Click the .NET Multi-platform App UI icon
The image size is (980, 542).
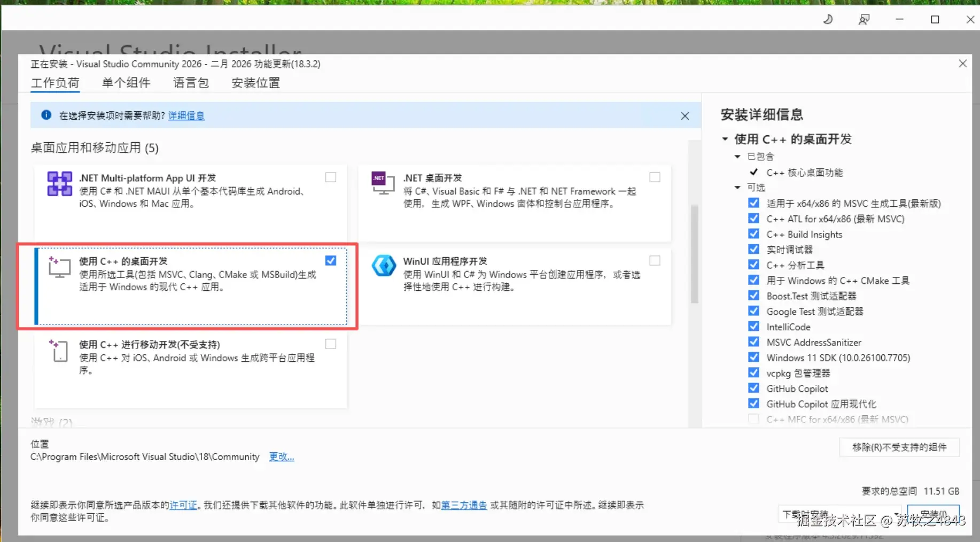click(59, 184)
